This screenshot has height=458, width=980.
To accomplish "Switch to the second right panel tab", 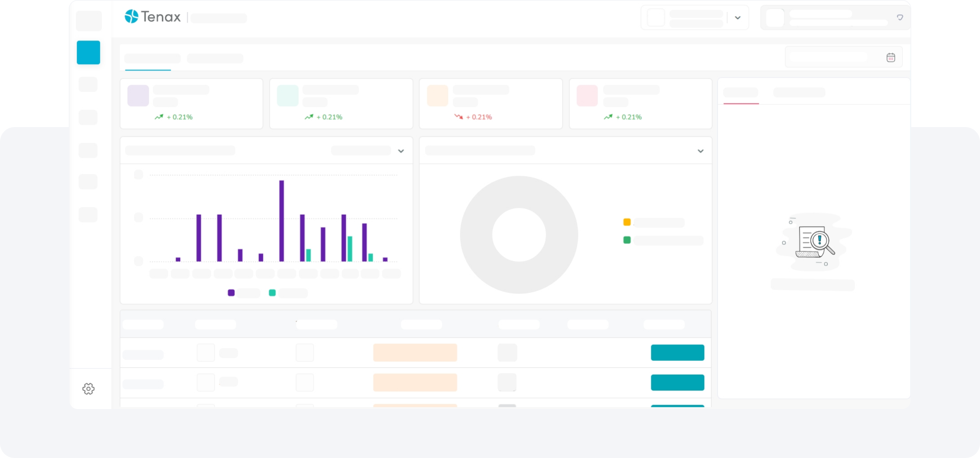I will (799, 92).
